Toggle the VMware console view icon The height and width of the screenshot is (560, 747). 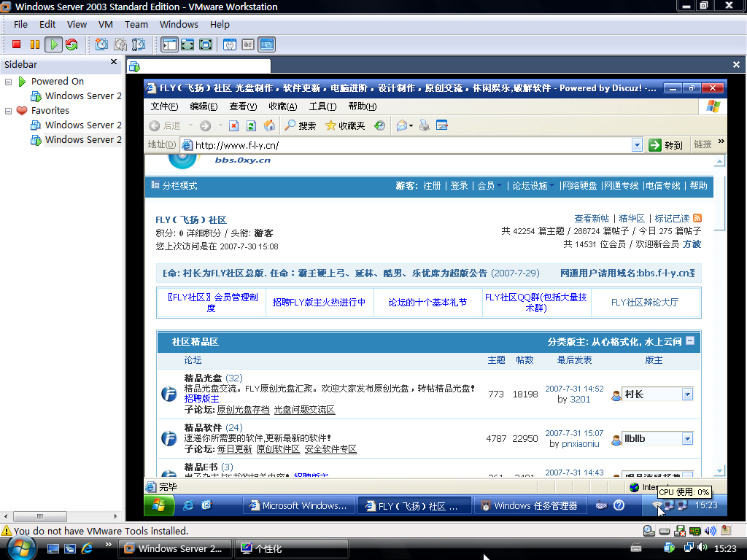point(267,44)
